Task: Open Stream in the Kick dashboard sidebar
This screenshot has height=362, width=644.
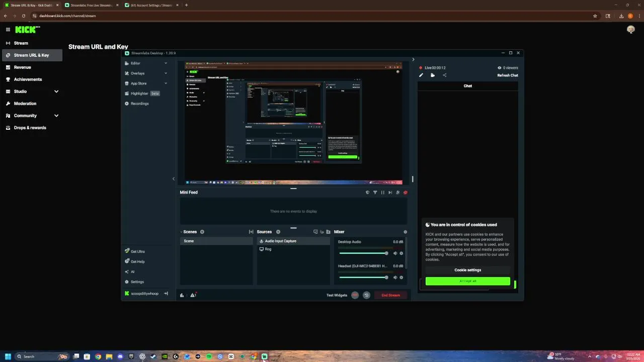Action: coord(32,43)
